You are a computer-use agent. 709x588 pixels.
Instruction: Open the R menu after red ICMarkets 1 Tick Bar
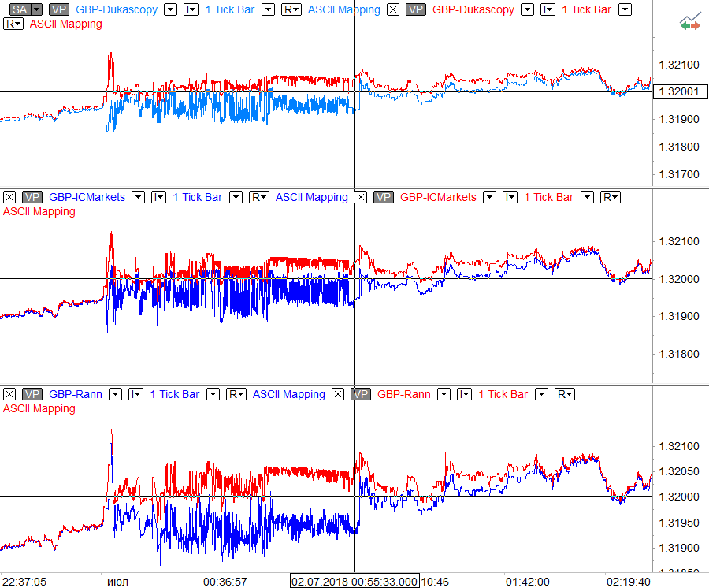[610, 197]
